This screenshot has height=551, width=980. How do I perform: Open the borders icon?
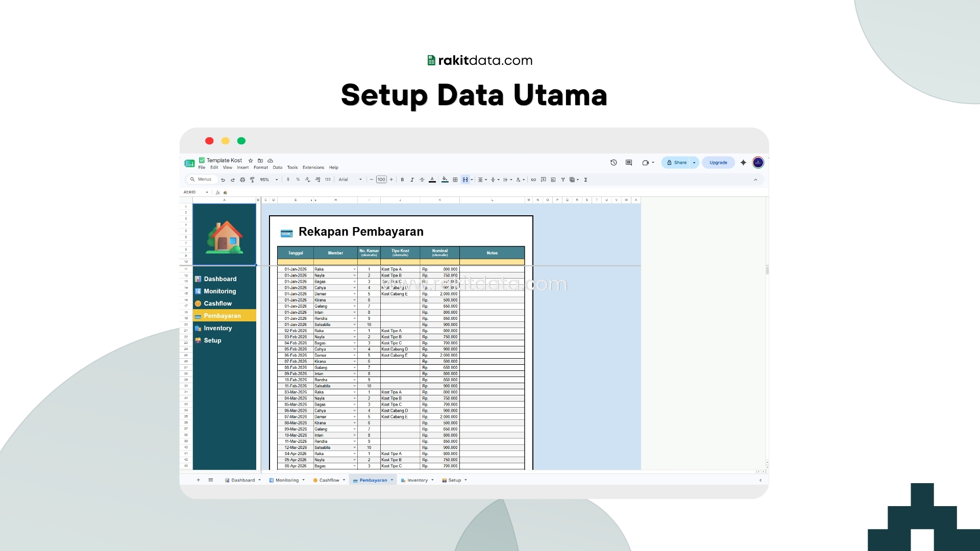click(455, 180)
